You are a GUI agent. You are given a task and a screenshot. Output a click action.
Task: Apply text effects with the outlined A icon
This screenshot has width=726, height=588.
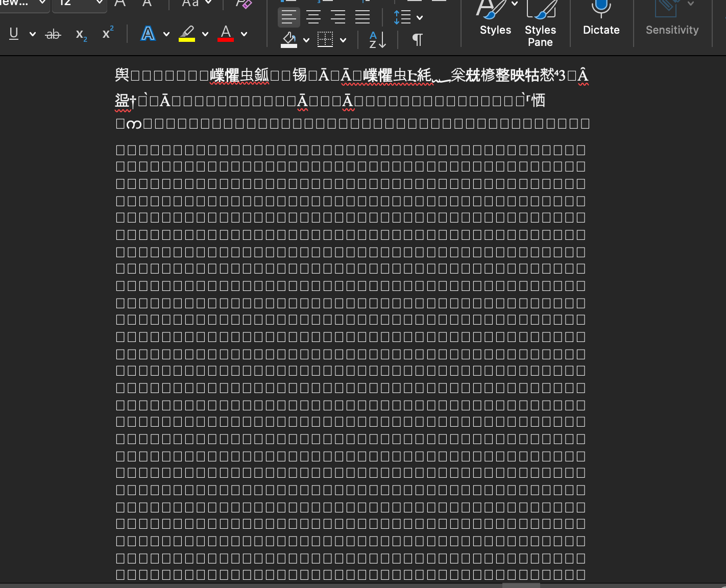coord(148,34)
